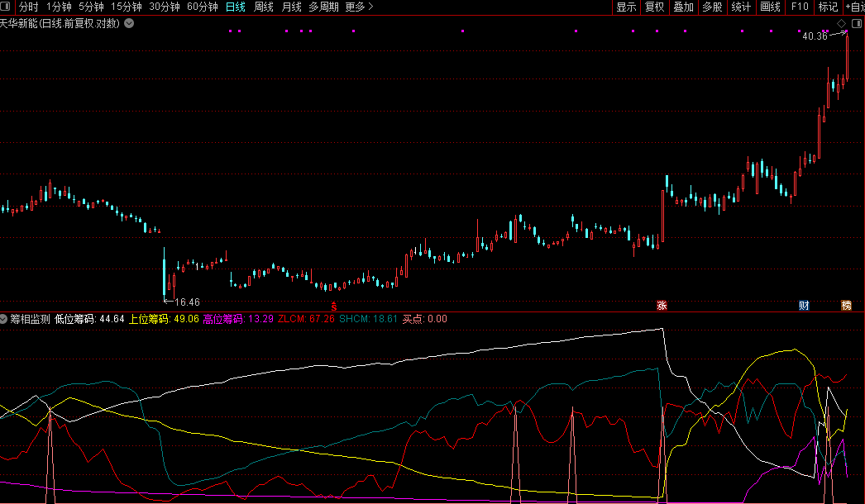The image size is (865, 504).
Task: Click the +自选 add to watchlist button
Action: click(853, 7)
